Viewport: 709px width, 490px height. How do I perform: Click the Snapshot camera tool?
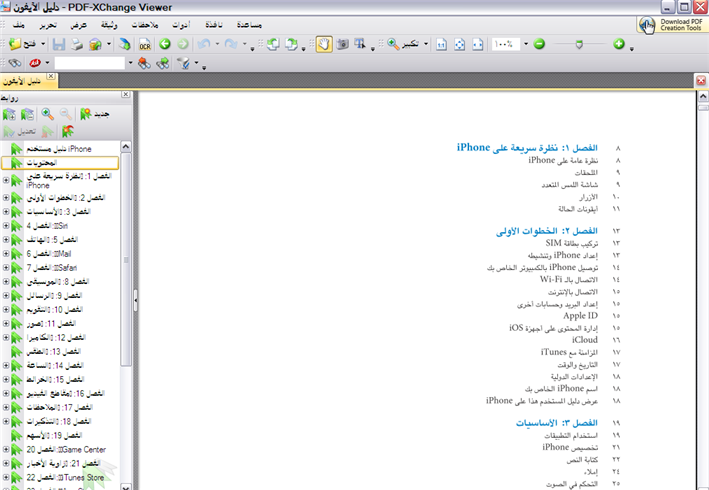click(341, 45)
